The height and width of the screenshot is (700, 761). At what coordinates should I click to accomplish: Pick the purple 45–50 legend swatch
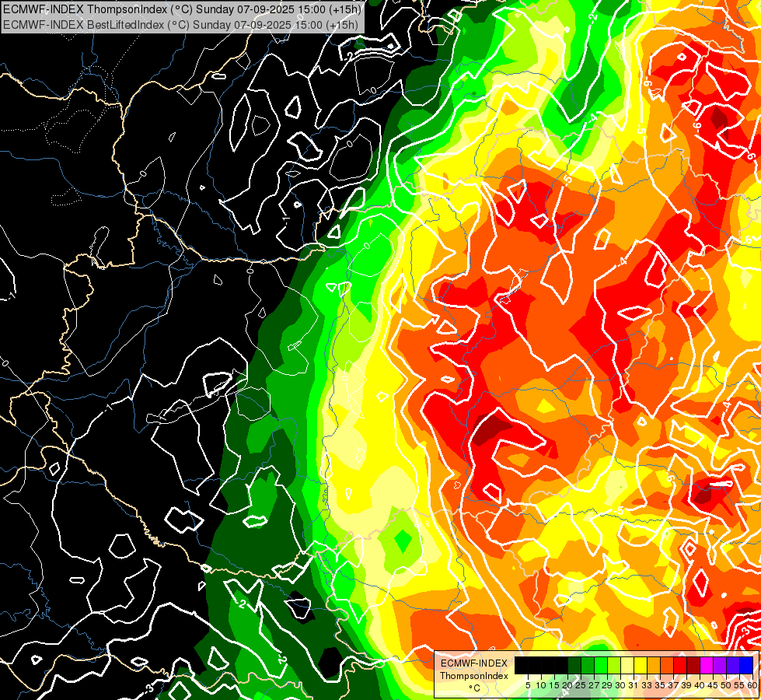720,666
